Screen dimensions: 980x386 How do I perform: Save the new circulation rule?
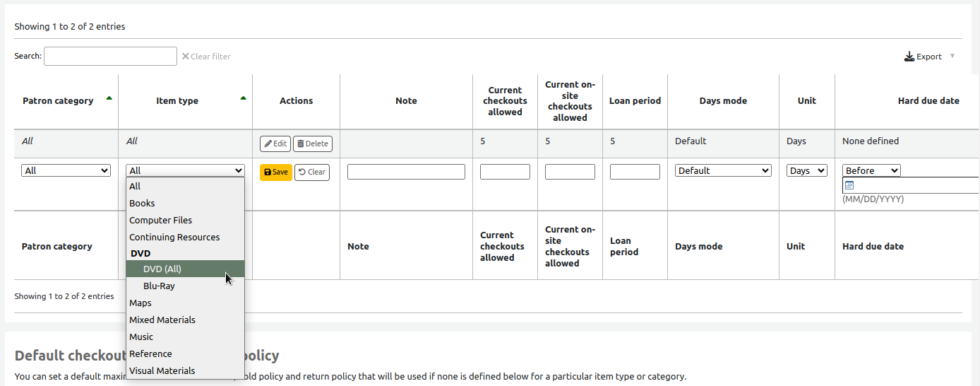[275, 172]
